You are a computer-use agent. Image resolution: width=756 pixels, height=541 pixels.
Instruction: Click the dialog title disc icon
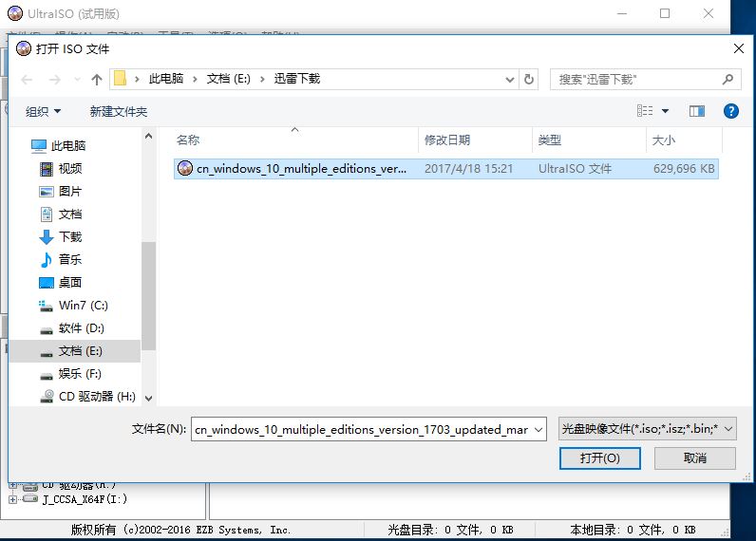24,48
